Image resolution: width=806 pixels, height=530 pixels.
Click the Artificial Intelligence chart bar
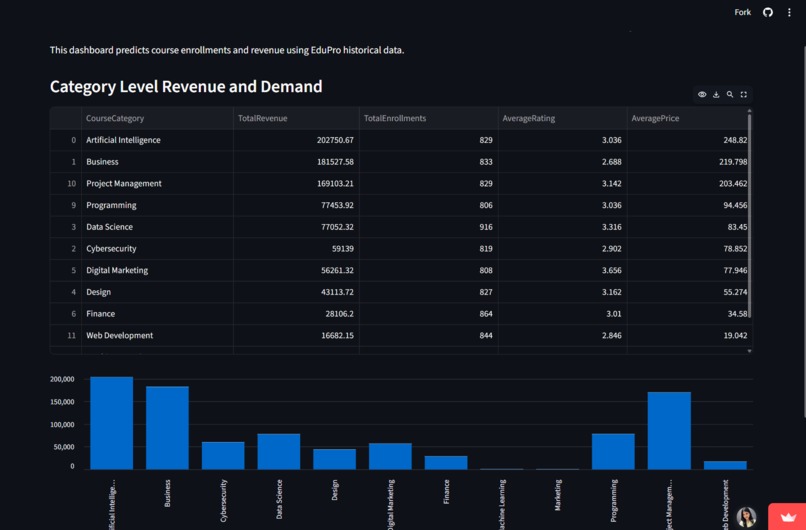[112, 423]
